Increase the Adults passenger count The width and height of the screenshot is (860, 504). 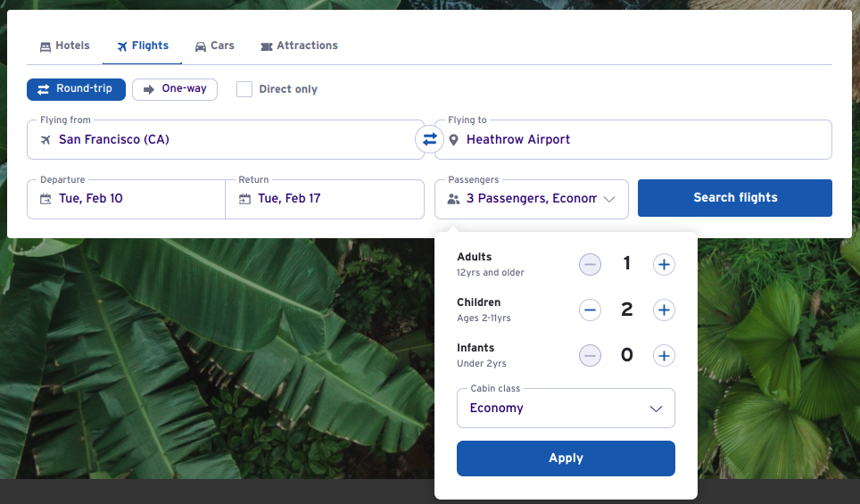tap(663, 264)
